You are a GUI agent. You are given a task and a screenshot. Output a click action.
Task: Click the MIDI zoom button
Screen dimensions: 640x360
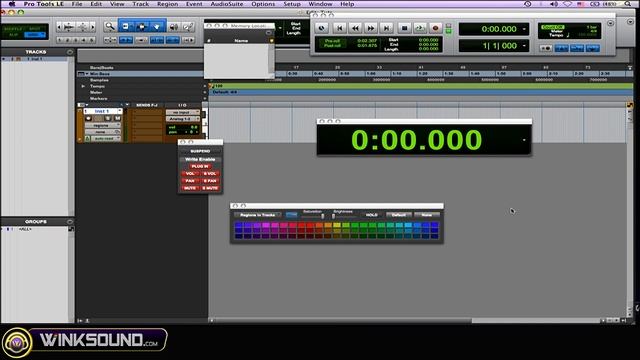(x=83, y=27)
